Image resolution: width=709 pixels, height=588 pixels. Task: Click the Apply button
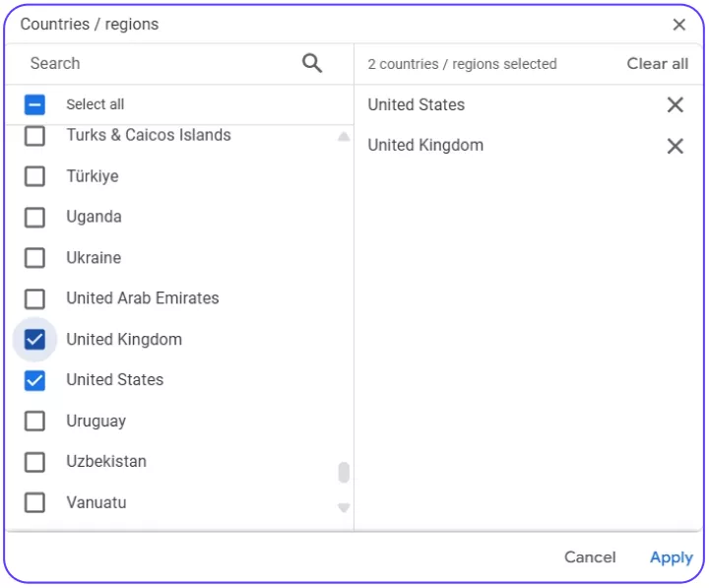(672, 557)
